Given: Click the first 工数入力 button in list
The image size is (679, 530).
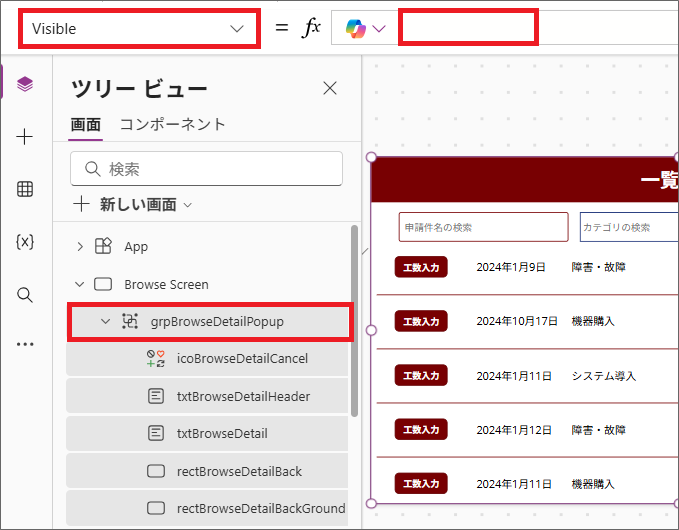Looking at the screenshot, I should pos(421,267).
